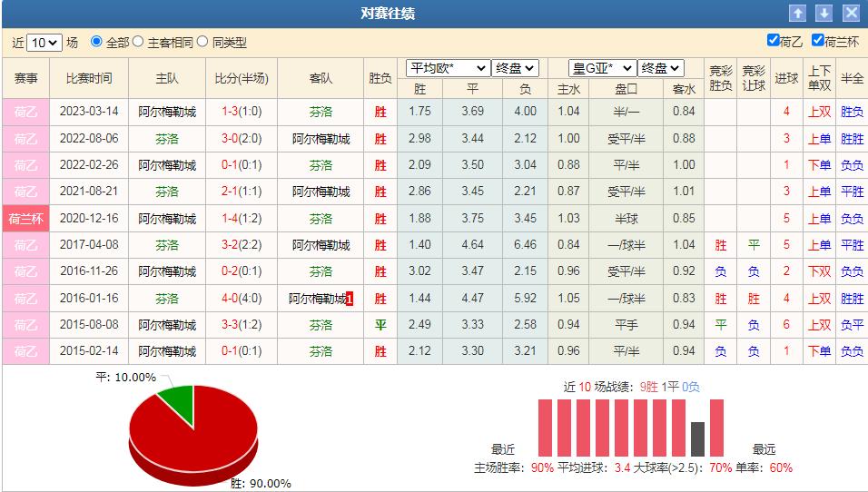Click the 主场胜率 90% statistic

(x=513, y=467)
